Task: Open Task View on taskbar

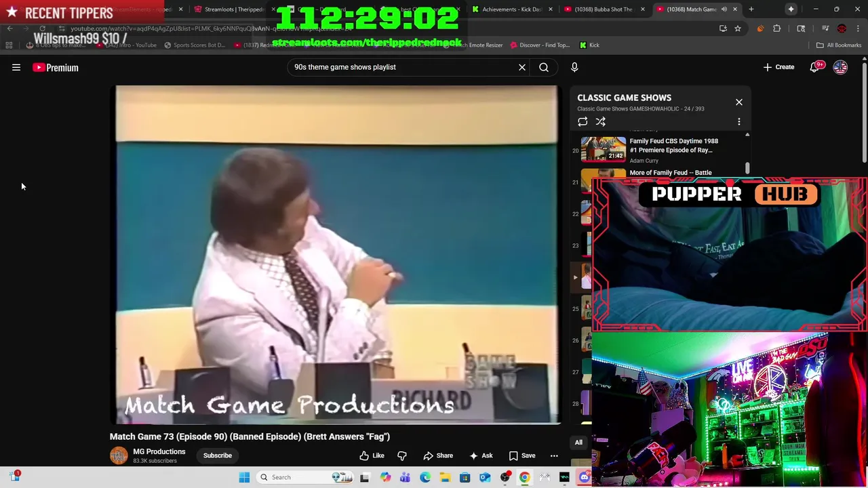Action: (365, 477)
